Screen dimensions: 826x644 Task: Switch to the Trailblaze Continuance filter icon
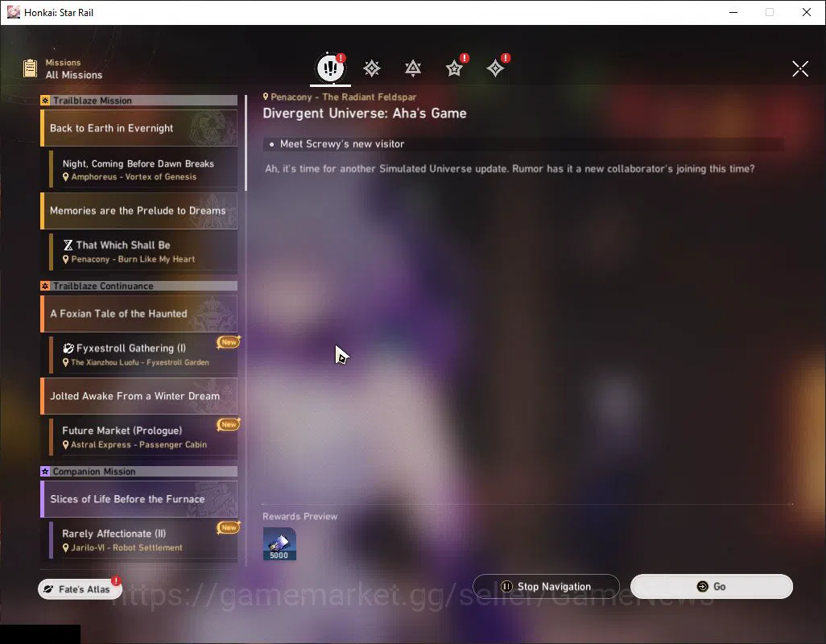coord(413,68)
